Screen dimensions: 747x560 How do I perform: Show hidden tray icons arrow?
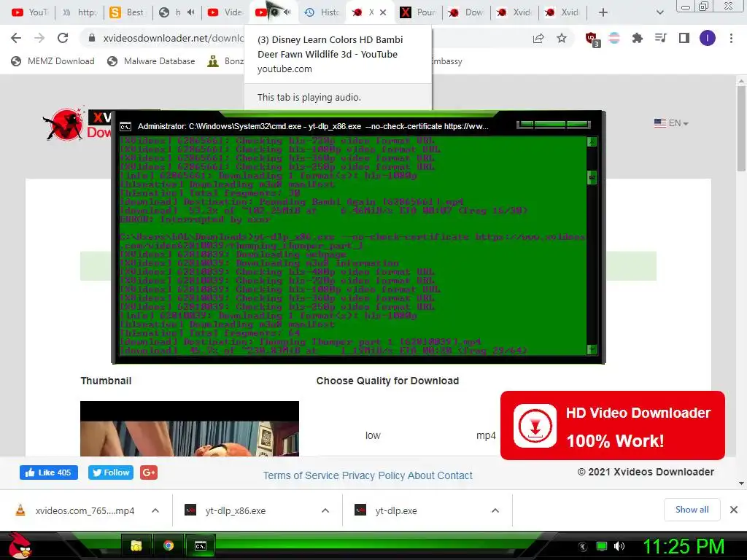583,547
